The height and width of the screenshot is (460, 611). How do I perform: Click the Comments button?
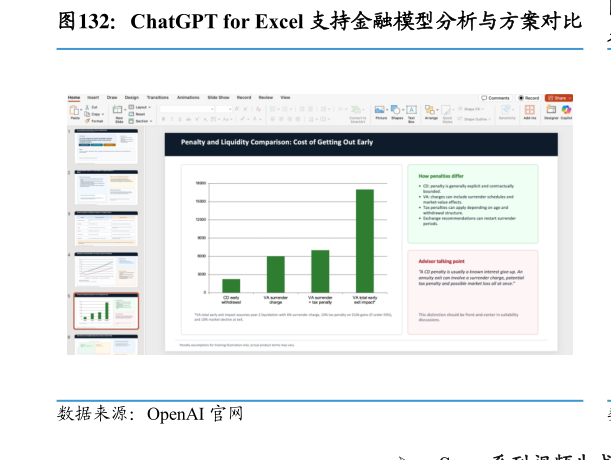click(495, 98)
